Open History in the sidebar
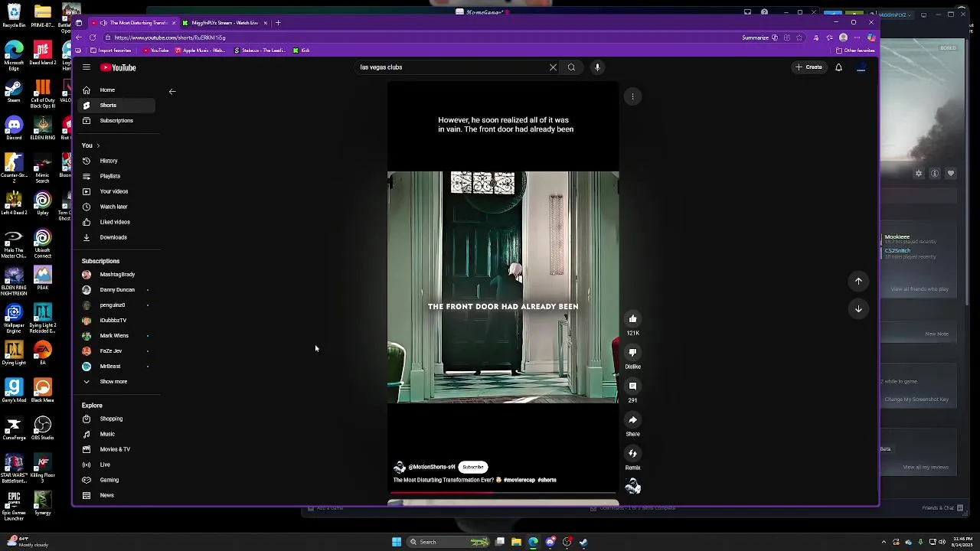 [117, 161]
